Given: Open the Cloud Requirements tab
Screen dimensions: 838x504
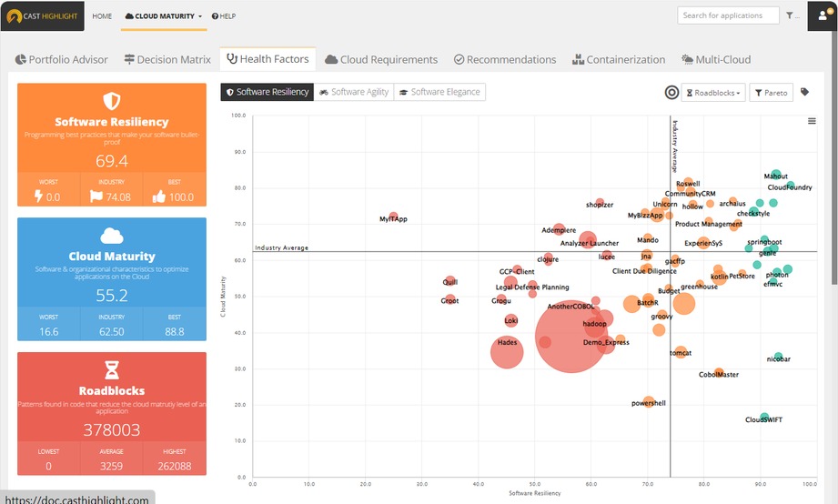Looking at the screenshot, I should (381, 59).
